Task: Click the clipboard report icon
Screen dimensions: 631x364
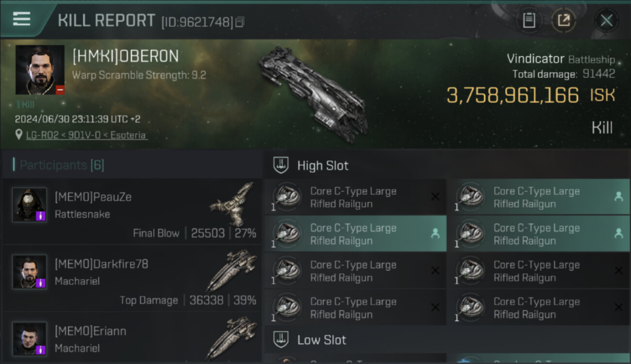Action: pyautogui.click(x=529, y=20)
